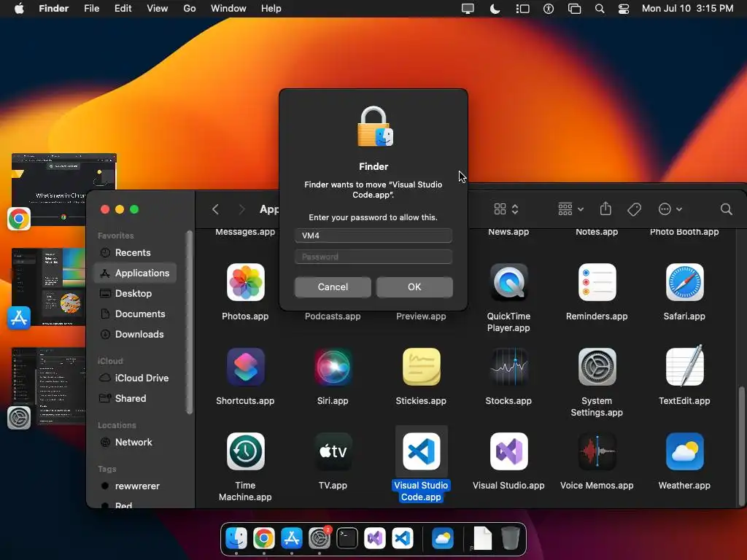The image size is (747, 560).
Task: Select Reminders.app icon
Action: (597, 282)
